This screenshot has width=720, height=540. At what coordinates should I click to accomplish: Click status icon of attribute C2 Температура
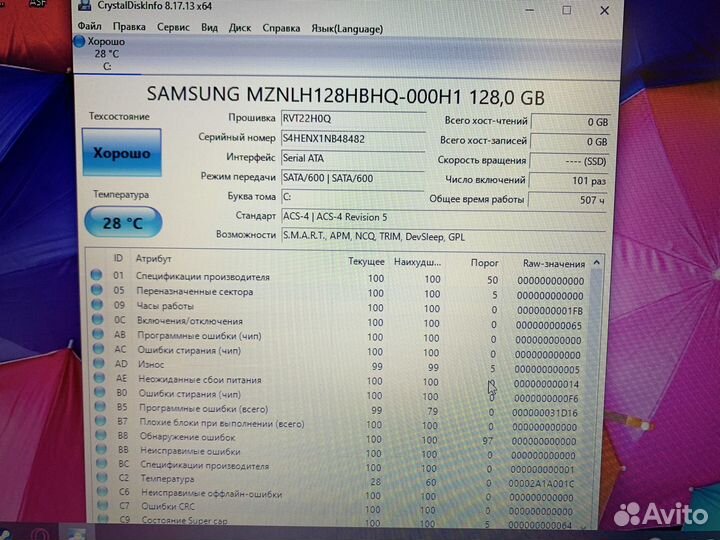102,478
